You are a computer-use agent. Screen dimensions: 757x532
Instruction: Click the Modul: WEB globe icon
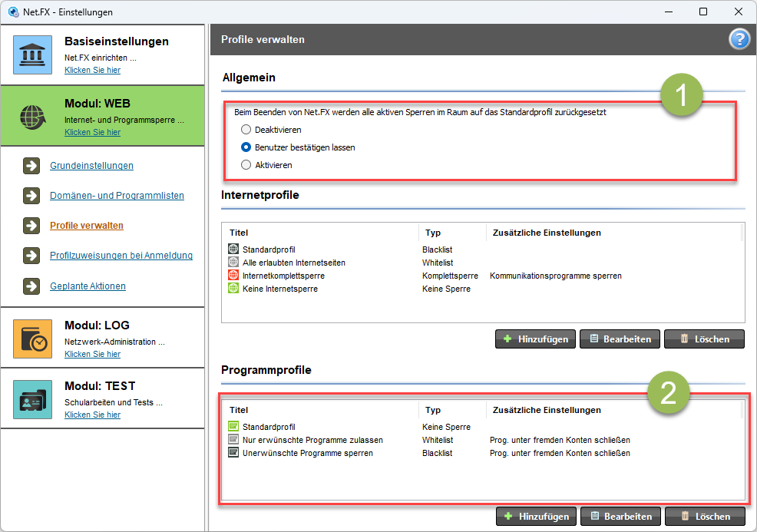(32, 117)
